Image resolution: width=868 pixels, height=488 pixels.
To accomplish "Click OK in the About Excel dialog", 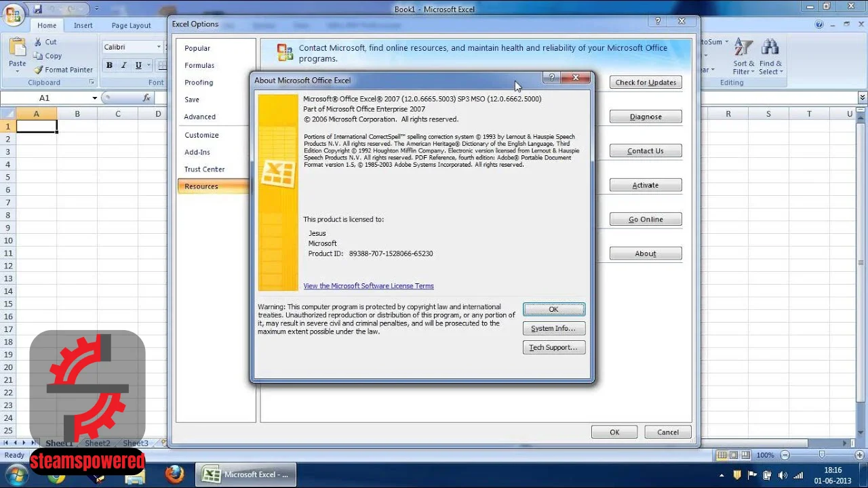I will point(553,309).
